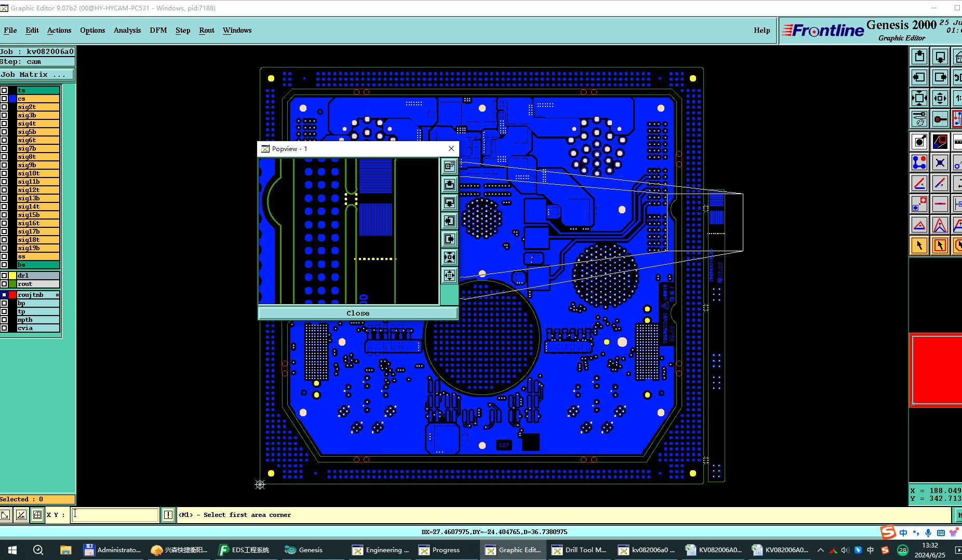Viewport: 962px width, 560px height.
Task: Toggle the checkbox for layer roujtnb
Action: pos(4,295)
